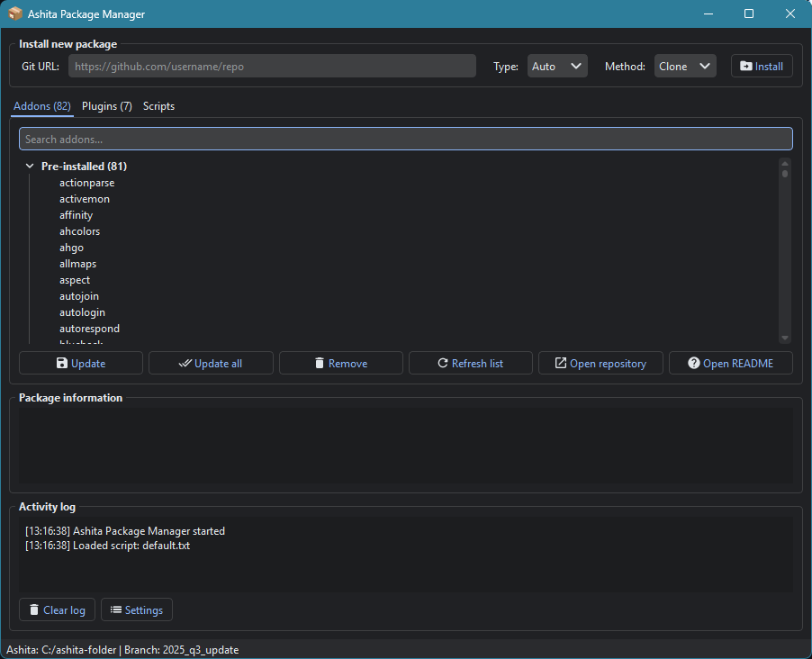Click the status bar branch text 2025_q3_update
The height and width of the screenshot is (659, 812).
coord(201,650)
